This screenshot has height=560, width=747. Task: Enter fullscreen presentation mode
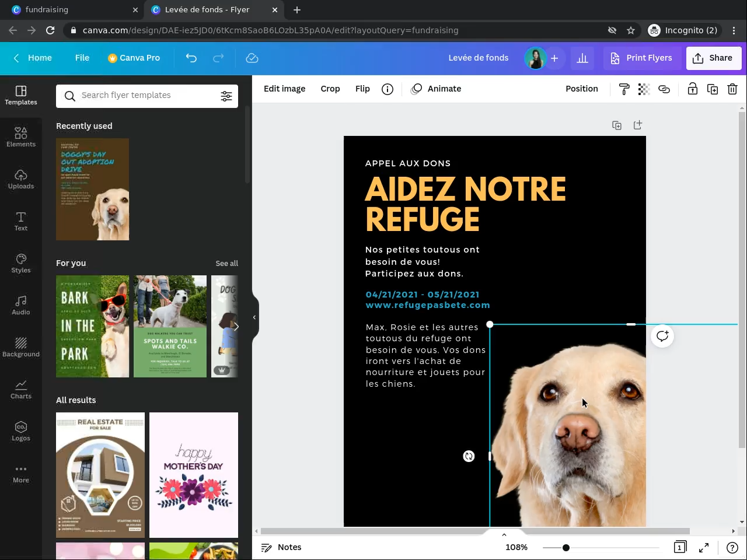(x=704, y=547)
